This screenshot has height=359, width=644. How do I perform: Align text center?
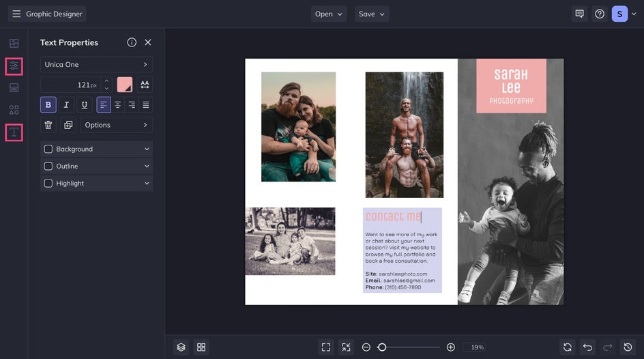pyautogui.click(x=117, y=104)
